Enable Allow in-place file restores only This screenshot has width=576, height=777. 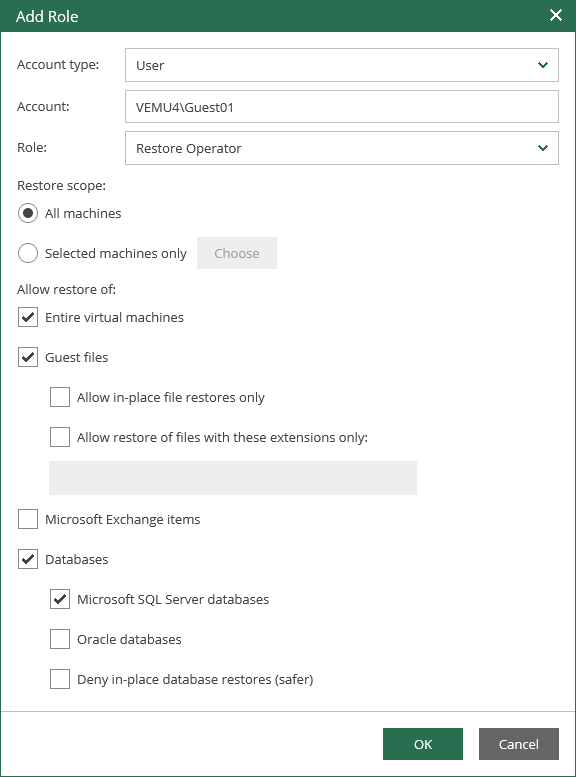[x=59, y=397]
